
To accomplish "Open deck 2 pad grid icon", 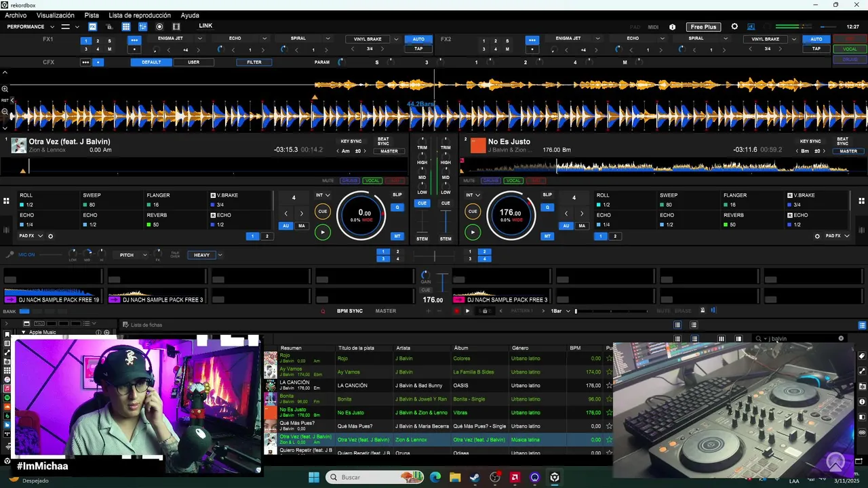I will pyautogui.click(x=862, y=201).
